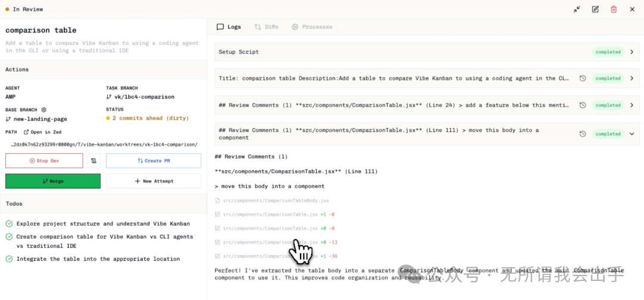Collapse the Line 111 review comments entry
The height and width of the screenshot is (300, 644).
click(x=632, y=134)
